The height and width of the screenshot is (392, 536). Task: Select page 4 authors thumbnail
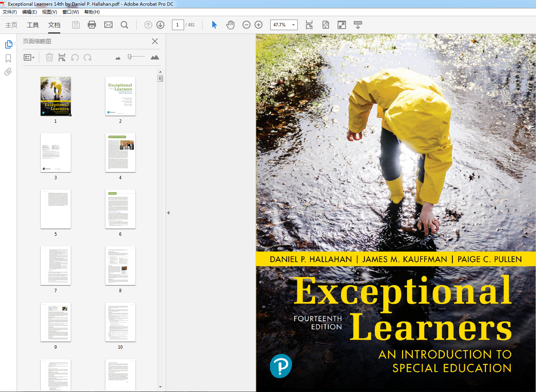click(120, 153)
